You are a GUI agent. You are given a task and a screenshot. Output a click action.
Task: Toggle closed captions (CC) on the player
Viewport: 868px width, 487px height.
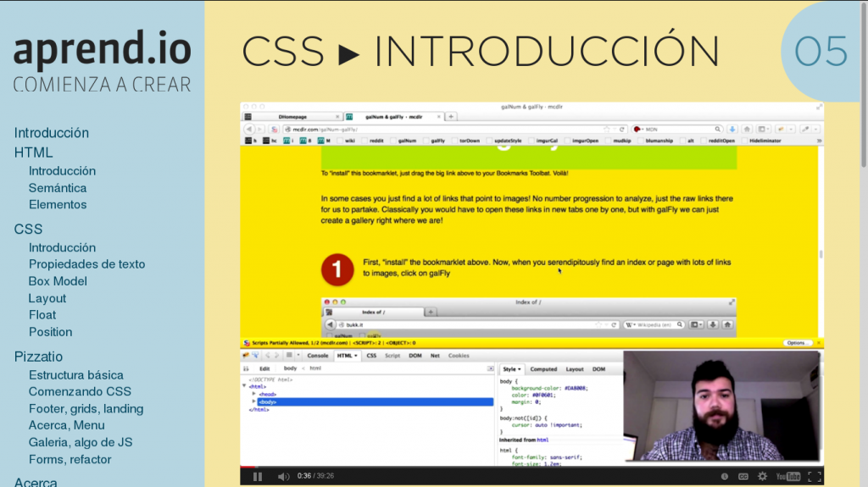point(743,477)
